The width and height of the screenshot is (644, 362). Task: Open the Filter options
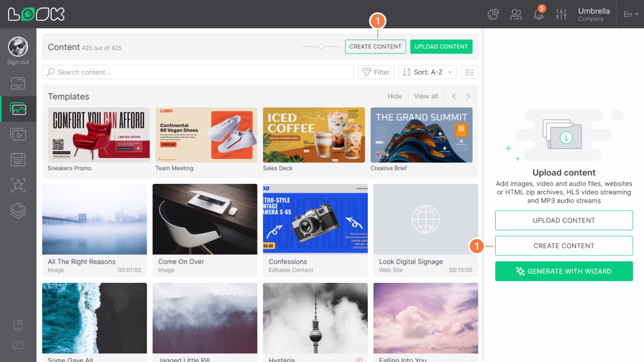pos(376,72)
